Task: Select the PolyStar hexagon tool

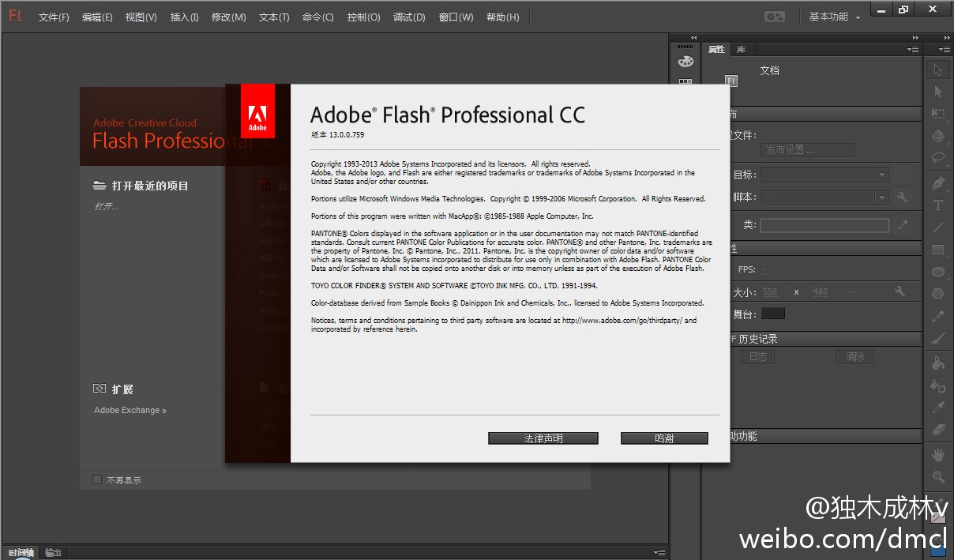Action: coord(938,293)
